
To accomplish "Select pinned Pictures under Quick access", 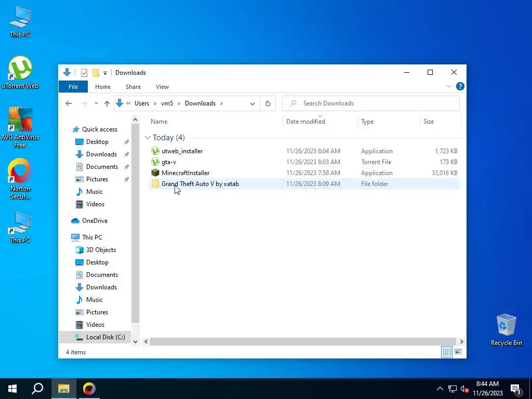I will [97, 179].
